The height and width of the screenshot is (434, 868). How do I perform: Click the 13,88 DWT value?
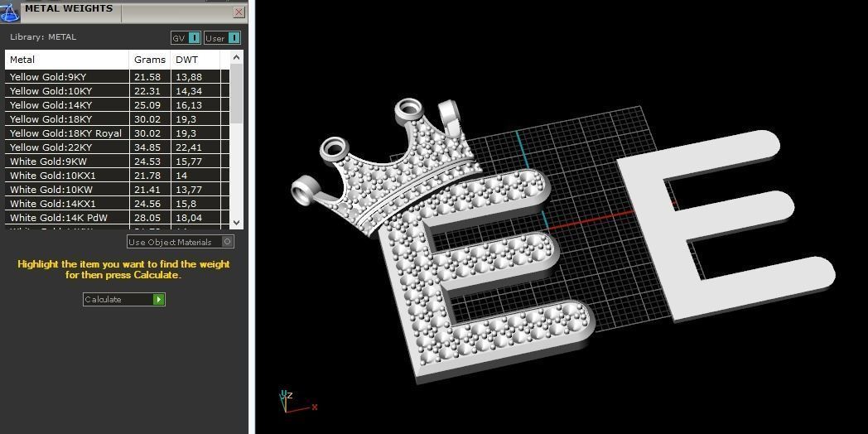(189, 78)
